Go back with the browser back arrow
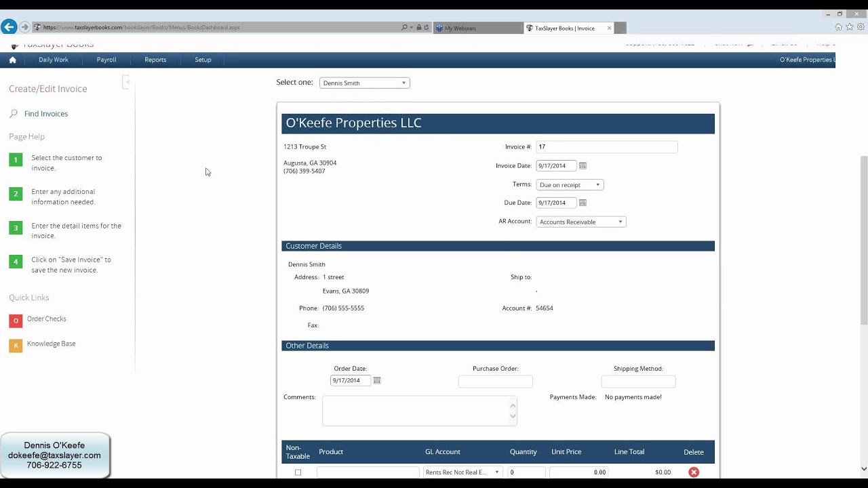Viewport: 868px width, 488px height. coord(9,27)
